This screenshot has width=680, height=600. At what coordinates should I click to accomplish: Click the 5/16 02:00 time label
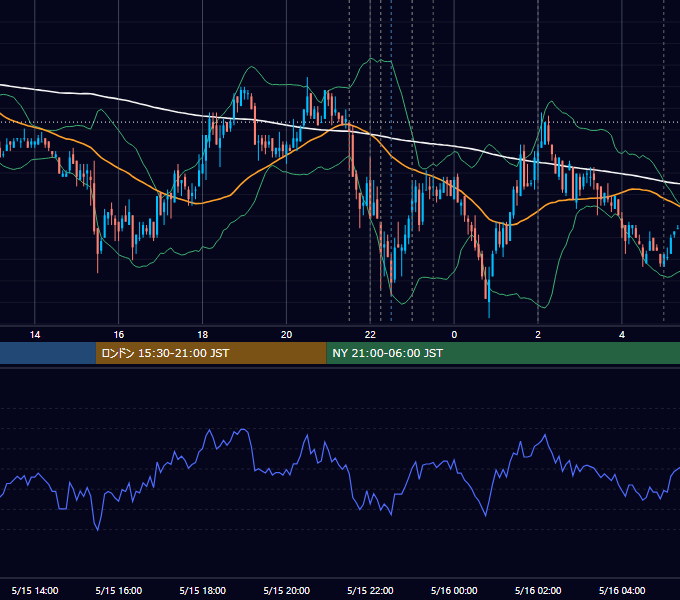point(538,591)
